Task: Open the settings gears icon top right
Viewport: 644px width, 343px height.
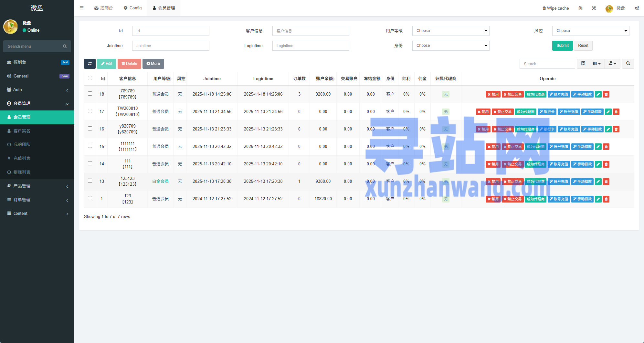Action: (x=637, y=8)
